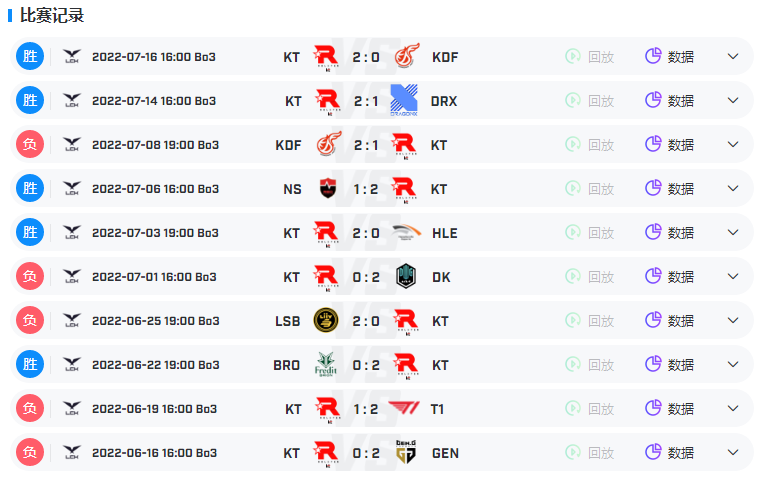
Task: Expand the KT vs KDF 07-16 match row
Action: click(733, 56)
